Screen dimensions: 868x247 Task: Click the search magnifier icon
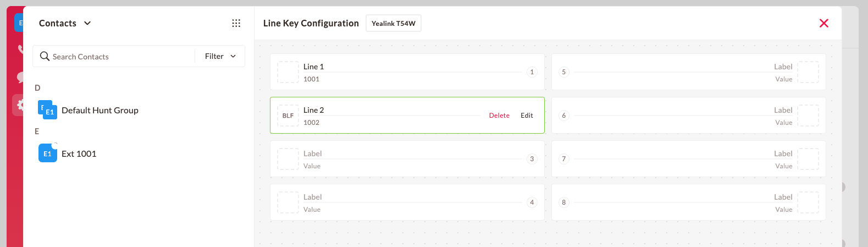(x=45, y=56)
